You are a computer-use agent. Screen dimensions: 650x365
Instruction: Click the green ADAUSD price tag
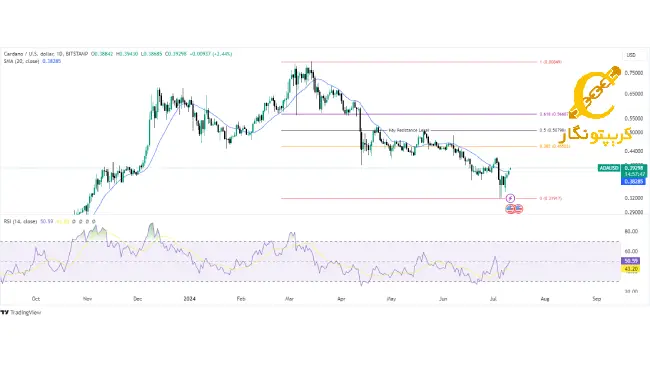[609, 168]
